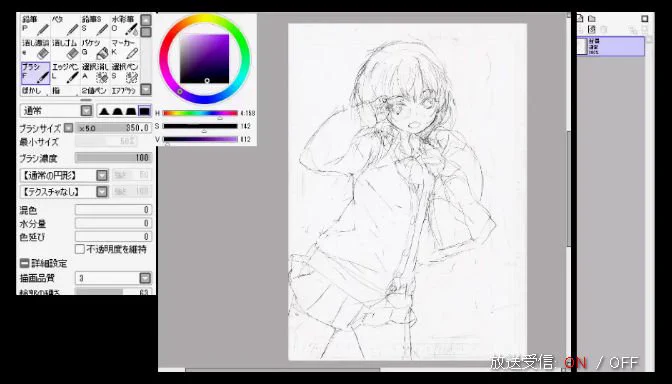This screenshot has width=672, height=384.
Task: Select the エアブラシ (Airbrush) tool
Action: click(x=125, y=91)
